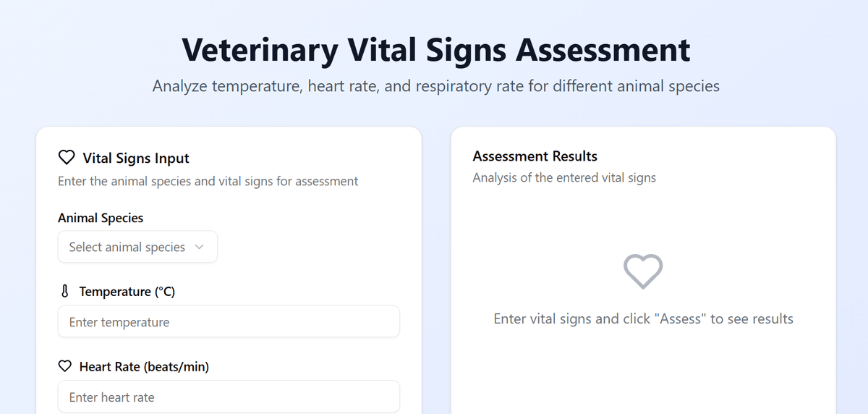Click the Heart Rate (beats/min) label text
Image resolution: width=868 pixels, height=414 pixels.
coord(144,367)
